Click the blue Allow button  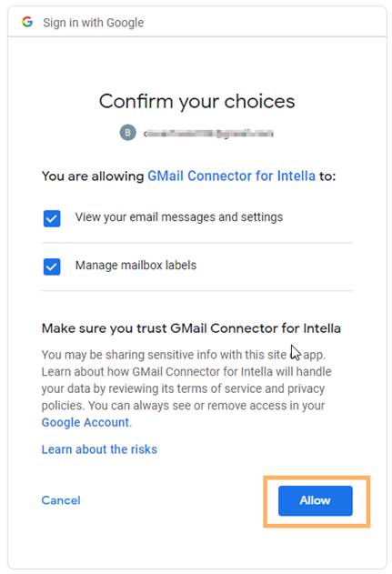pyautogui.click(x=315, y=500)
